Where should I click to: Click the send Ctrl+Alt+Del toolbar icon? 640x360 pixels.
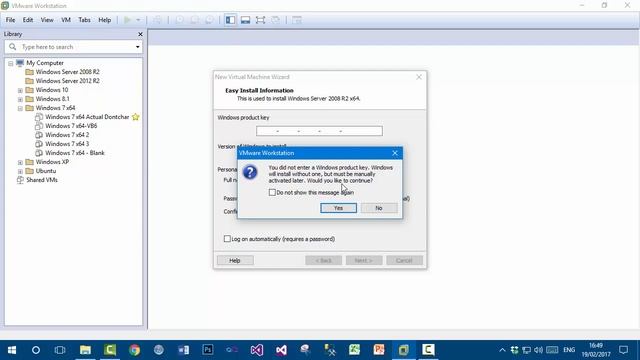pyautogui.click(x=157, y=20)
